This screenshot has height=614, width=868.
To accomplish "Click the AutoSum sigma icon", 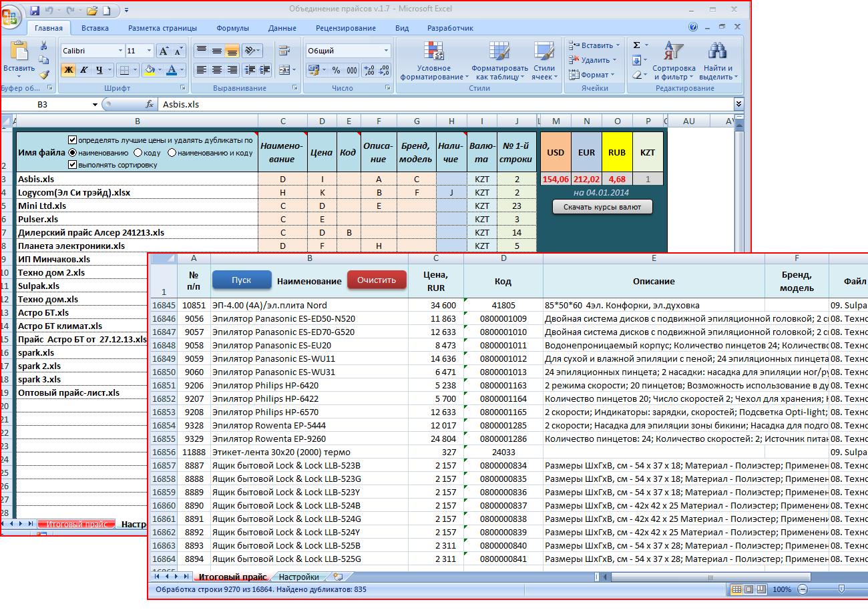I will pos(636,45).
